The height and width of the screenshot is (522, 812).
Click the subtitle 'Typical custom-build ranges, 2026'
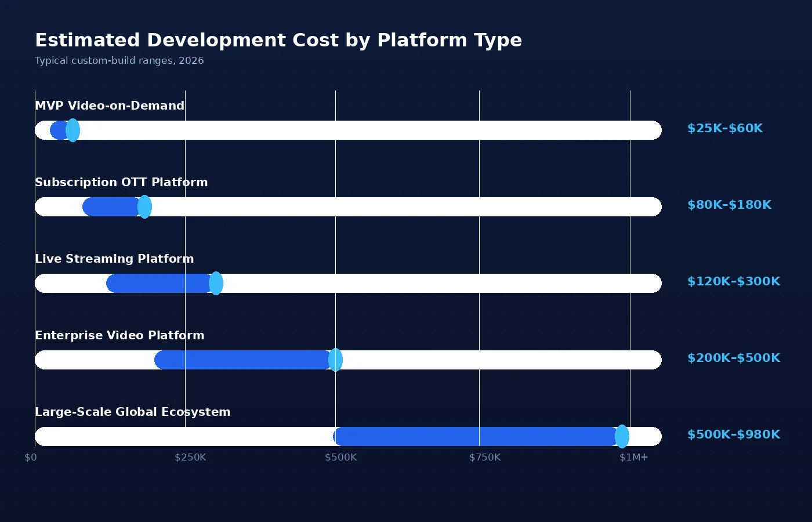[x=119, y=61]
